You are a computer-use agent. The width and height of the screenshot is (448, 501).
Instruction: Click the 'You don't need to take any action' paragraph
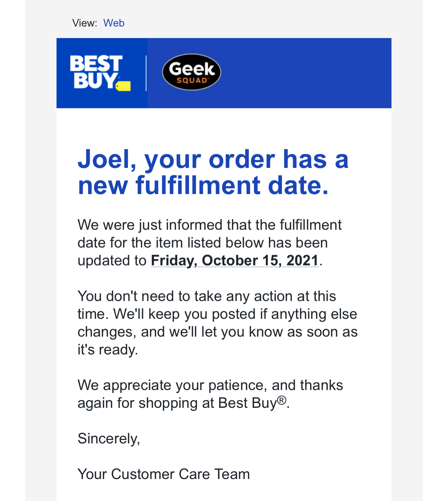tap(217, 323)
